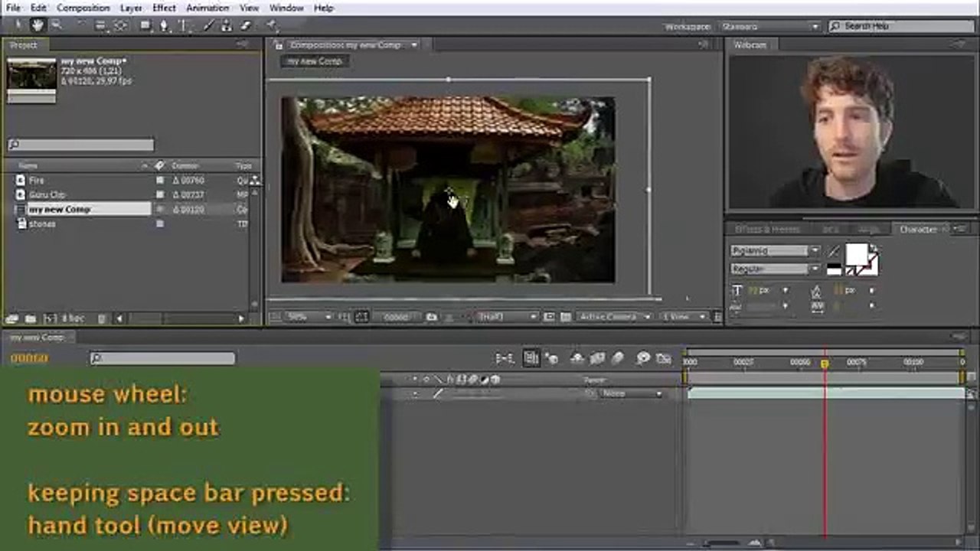Toggle Live Update in timeline

click(x=531, y=357)
